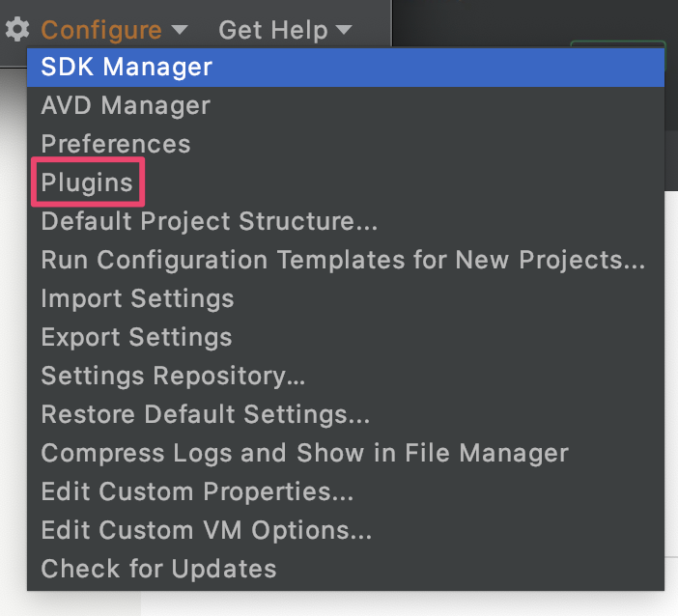Click the Configure label
The height and width of the screenshot is (616, 678).
pyautogui.click(x=101, y=30)
